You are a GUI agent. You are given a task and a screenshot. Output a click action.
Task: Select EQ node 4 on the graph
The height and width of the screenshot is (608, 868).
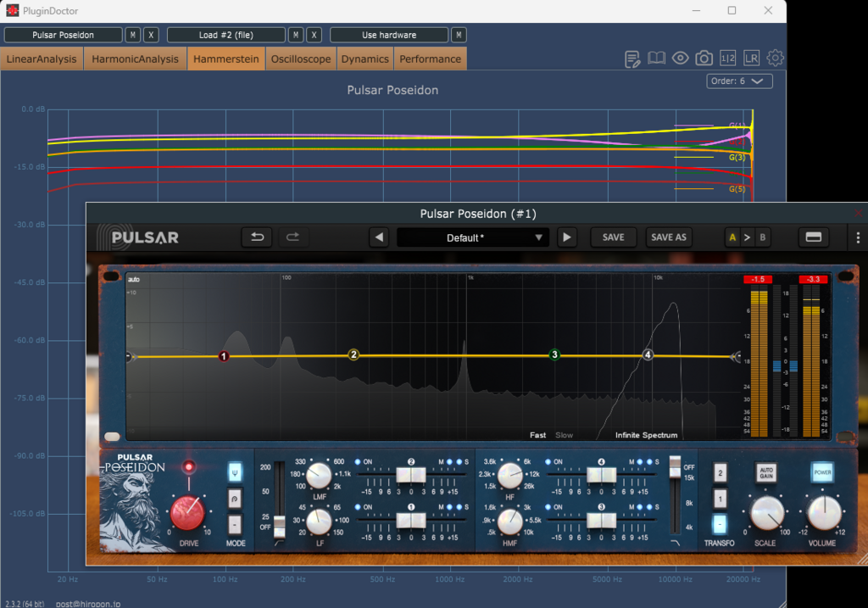[x=648, y=354]
